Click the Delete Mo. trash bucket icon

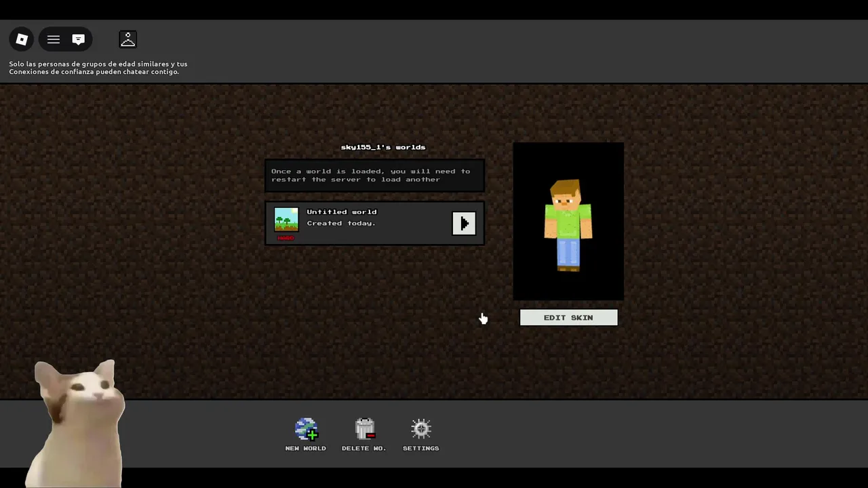tap(364, 430)
